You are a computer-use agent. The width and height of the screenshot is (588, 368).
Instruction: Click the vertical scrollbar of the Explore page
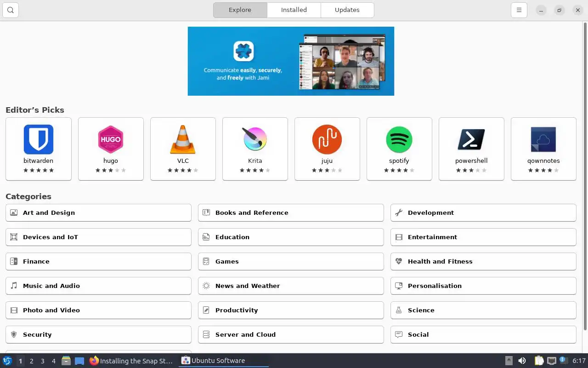[x=585, y=176]
